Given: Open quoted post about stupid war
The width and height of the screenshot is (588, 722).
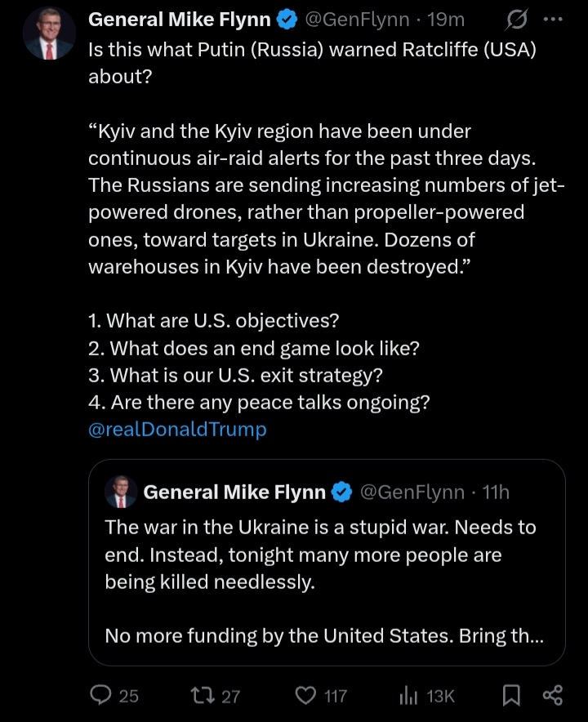Looking at the screenshot, I should (x=327, y=562).
